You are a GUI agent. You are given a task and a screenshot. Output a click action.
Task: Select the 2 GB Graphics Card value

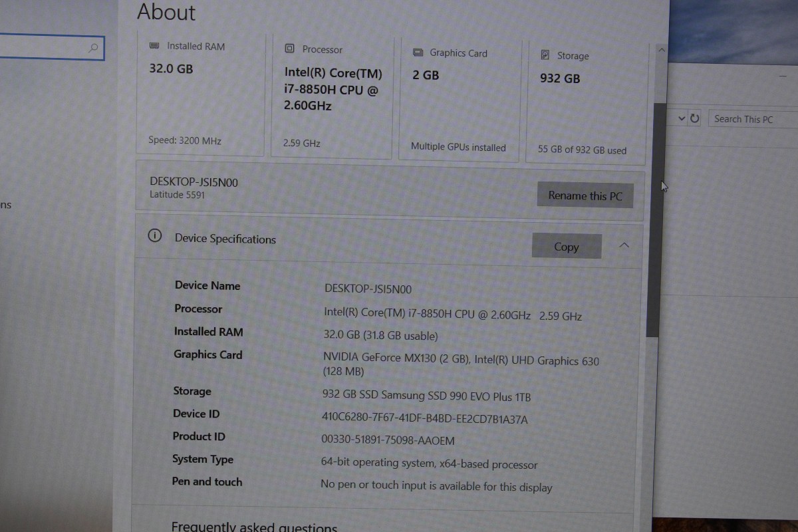426,75
